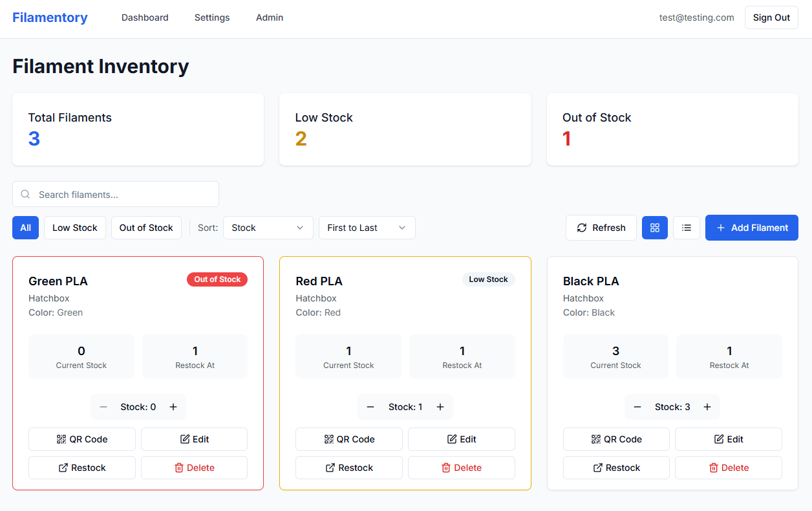This screenshot has width=812, height=511.
Task: Switch to list view layout
Action: point(687,228)
